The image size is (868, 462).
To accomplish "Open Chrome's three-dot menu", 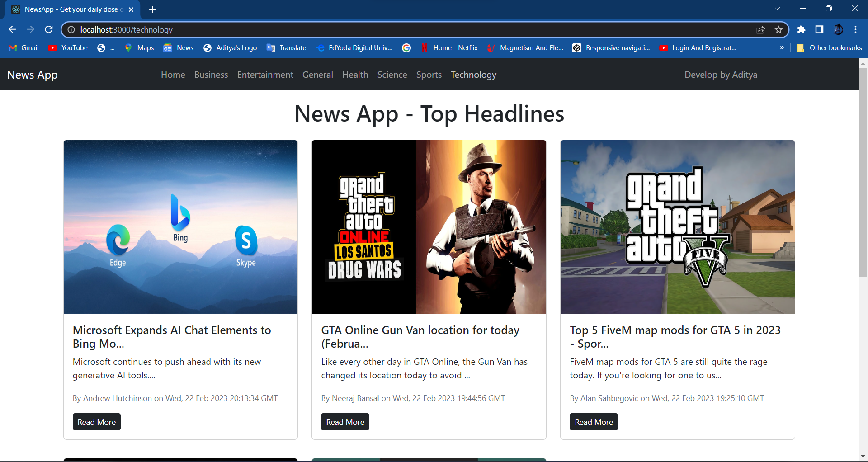I will click(x=855, y=30).
